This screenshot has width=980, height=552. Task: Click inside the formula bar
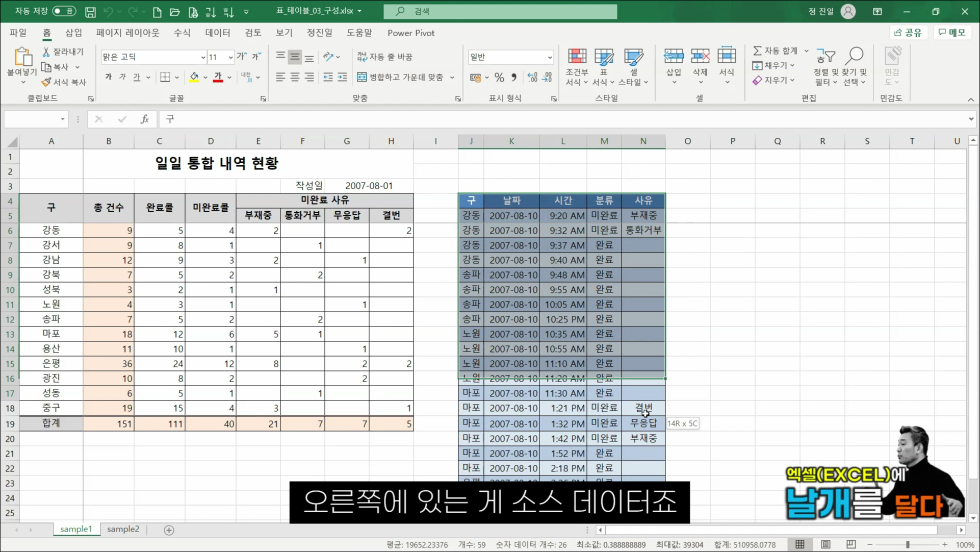coord(357,119)
